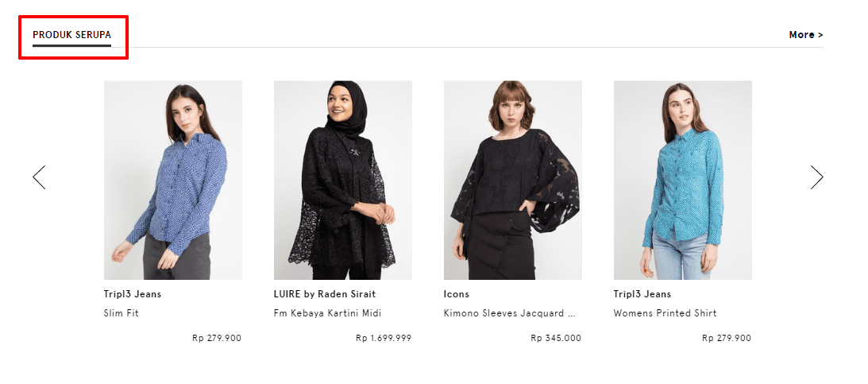
Task: Click the LUIRE by Raden Sirait brand
Action: 325,294
